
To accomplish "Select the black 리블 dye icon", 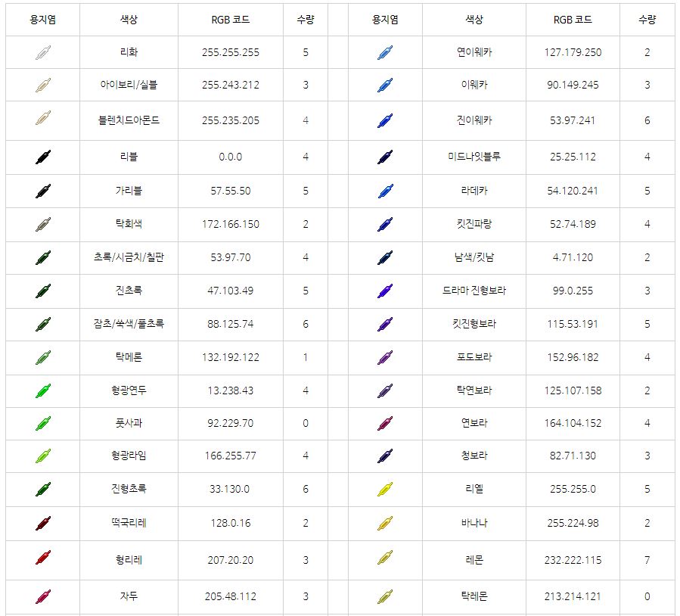I will pyautogui.click(x=43, y=157).
